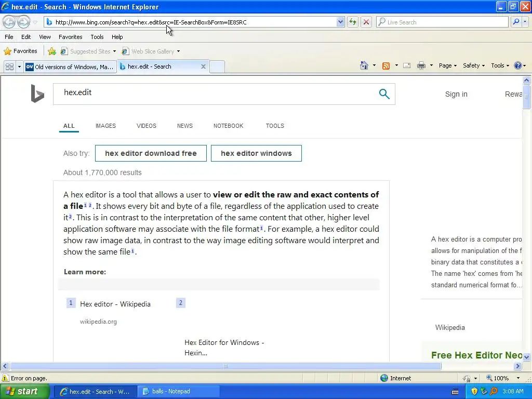Click the Print icon

pyautogui.click(x=421, y=65)
